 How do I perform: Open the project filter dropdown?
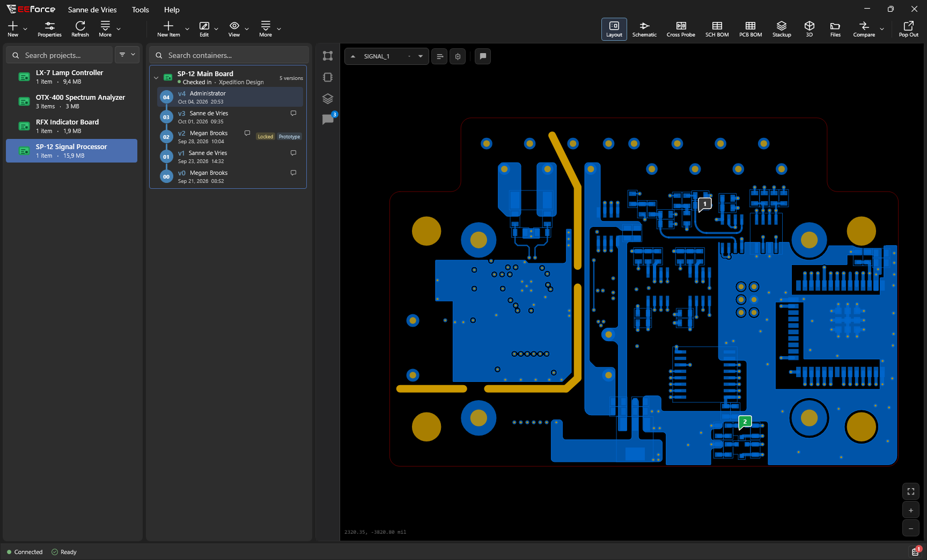[x=127, y=55]
